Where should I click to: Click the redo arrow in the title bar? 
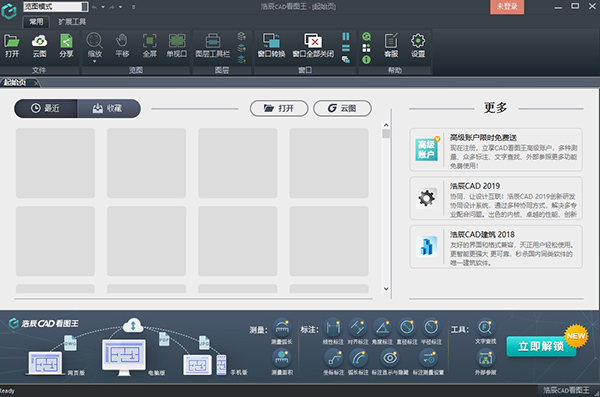112,7
